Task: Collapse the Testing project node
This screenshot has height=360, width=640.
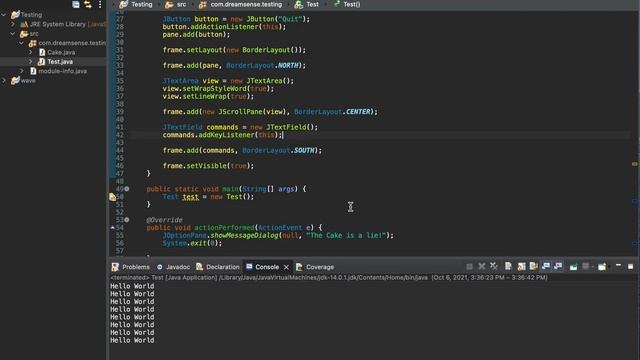Action: point(4,15)
